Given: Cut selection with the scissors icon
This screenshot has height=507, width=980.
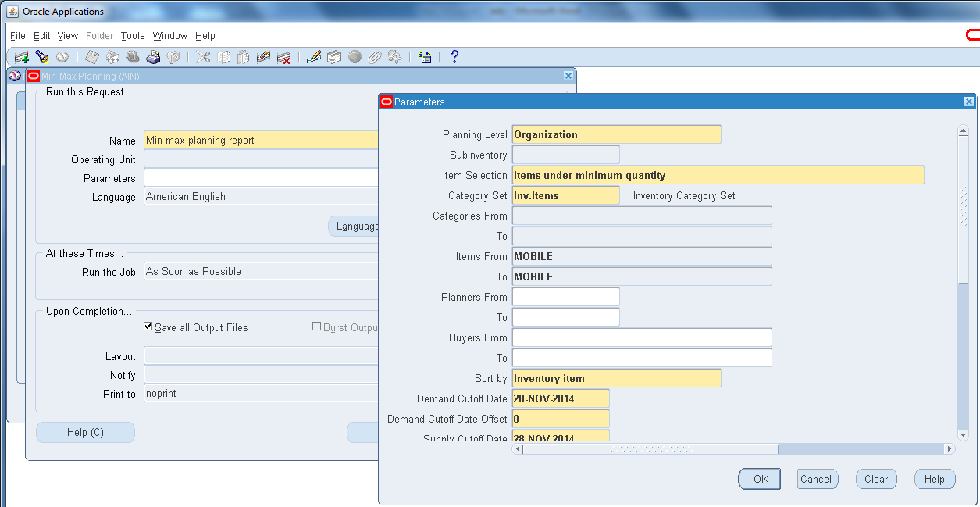Looking at the screenshot, I should tap(201, 57).
